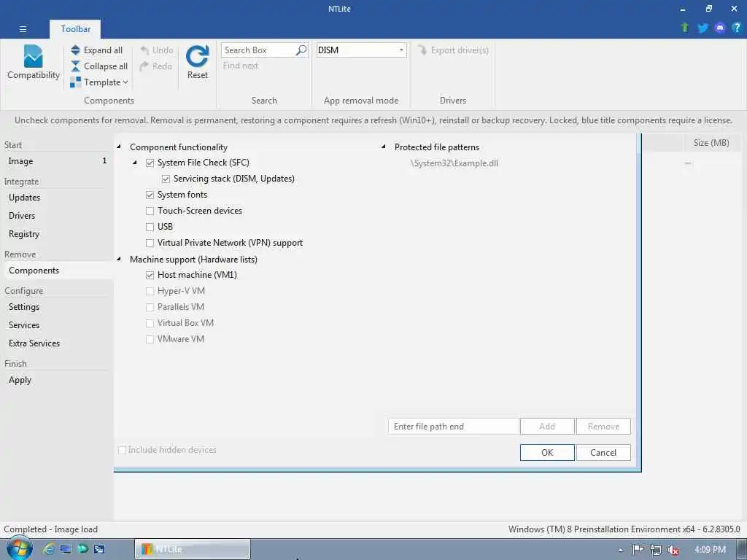The image size is (747, 560).
Task: Open the Registry page
Action: coord(24,234)
